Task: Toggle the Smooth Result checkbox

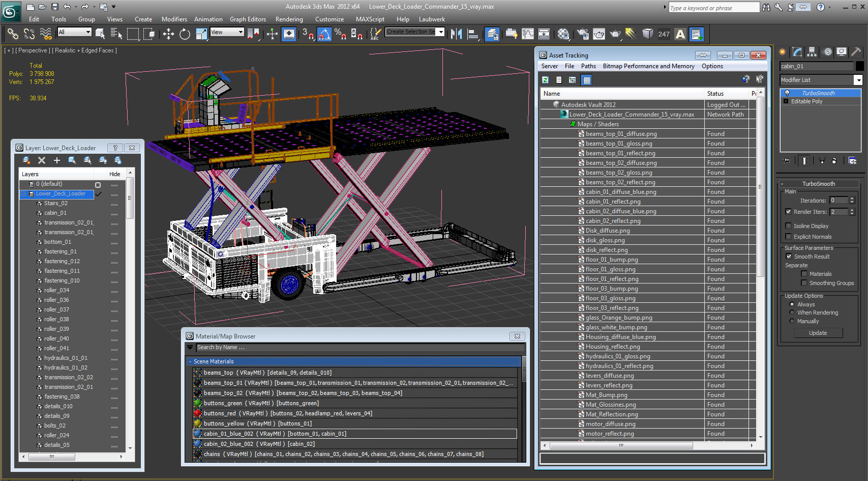Action: coord(789,257)
